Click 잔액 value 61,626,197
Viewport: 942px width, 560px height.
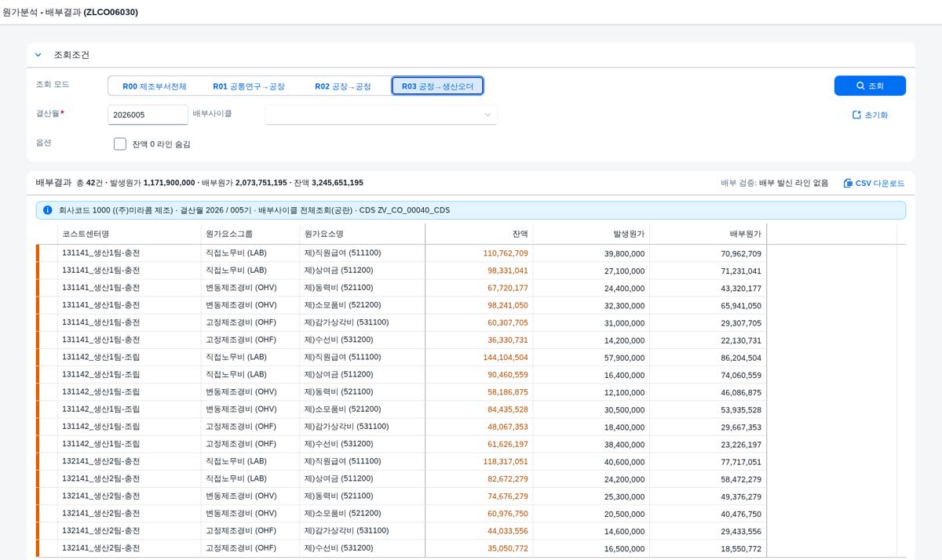tap(508, 445)
